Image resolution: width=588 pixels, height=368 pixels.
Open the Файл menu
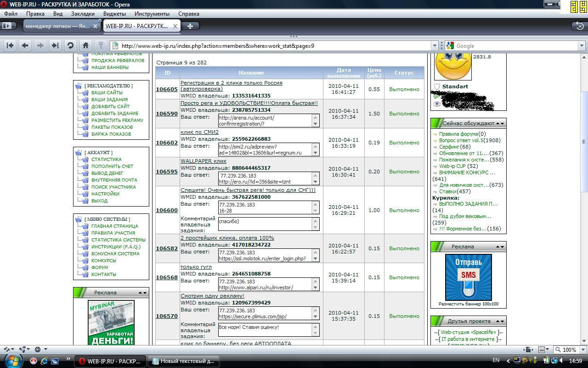click(x=11, y=14)
